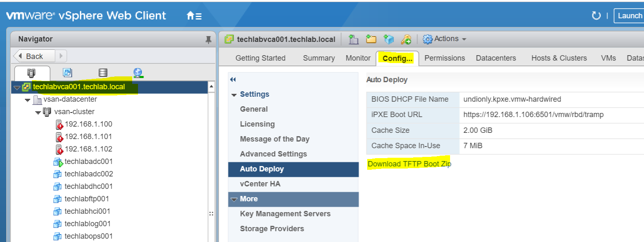Select the undionly.kpxe.vmw-hardwired value

click(x=512, y=99)
